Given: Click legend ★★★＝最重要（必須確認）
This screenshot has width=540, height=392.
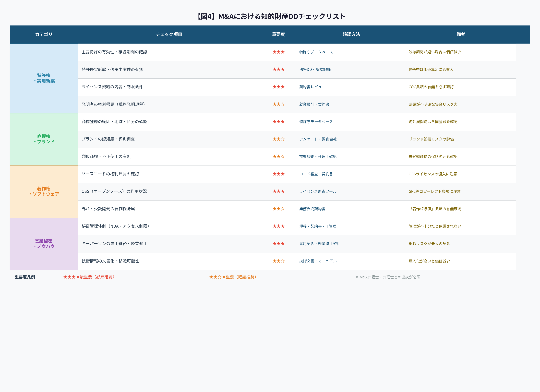Looking at the screenshot, I should pos(90,277).
